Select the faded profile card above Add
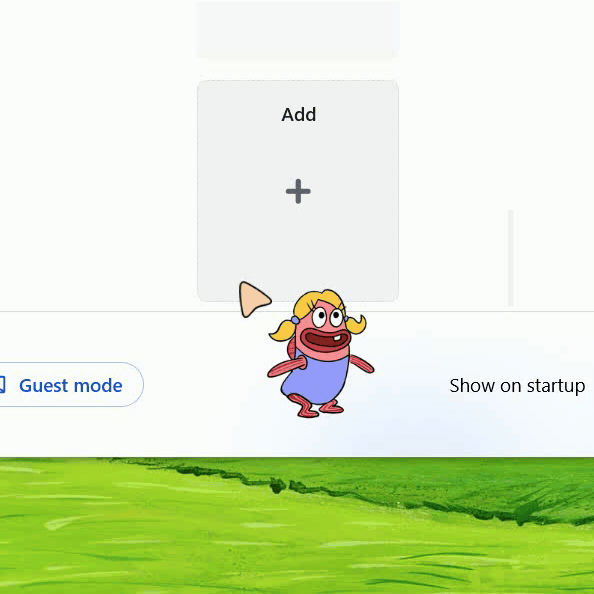594x594 pixels. tap(298, 30)
